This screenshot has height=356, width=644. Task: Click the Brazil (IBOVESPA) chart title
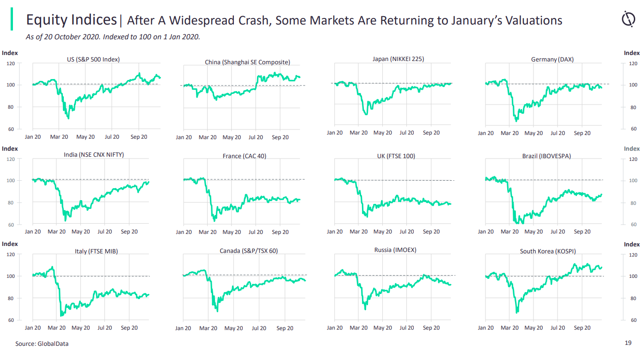(x=546, y=156)
